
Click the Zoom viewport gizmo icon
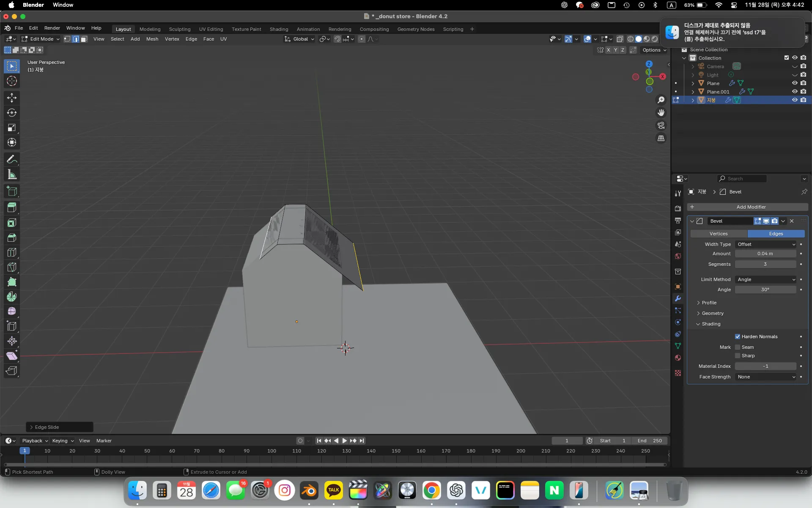tap(661, 100)
